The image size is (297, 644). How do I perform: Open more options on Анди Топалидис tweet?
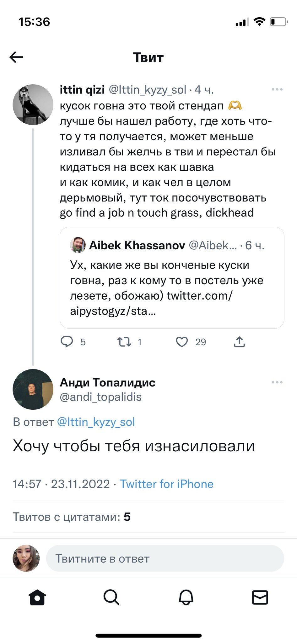click(x=277, y=382)
